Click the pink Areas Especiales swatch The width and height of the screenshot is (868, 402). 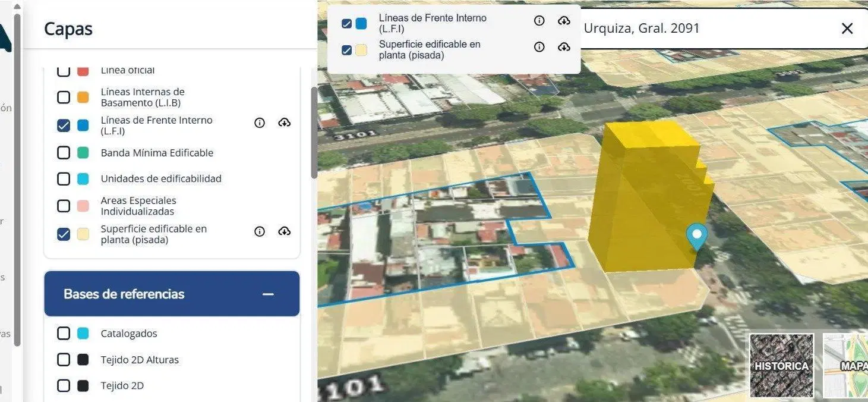pyautogui.click(x=83, y=206)
